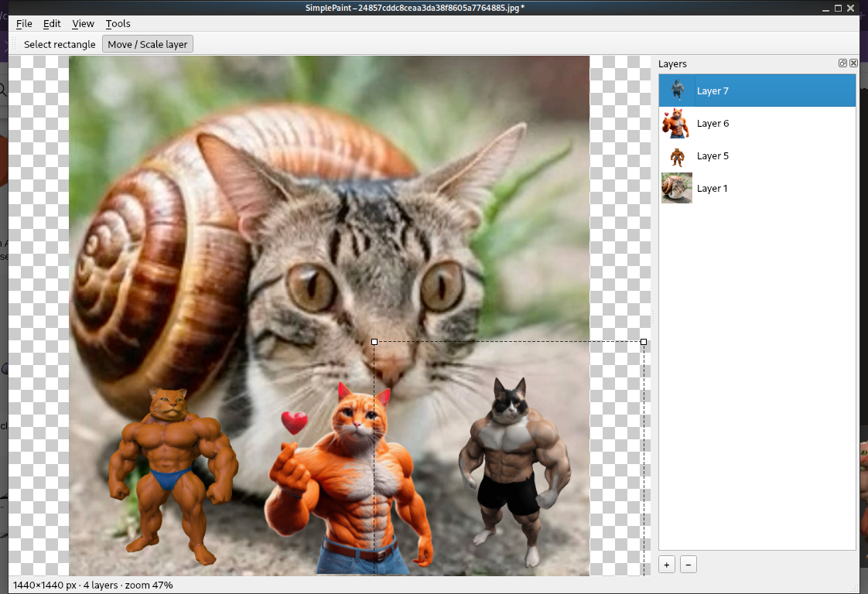Viewport: 868px width, 594px height.
Task: Click the gray muscular cat in black shorts
Action: tap(514, 470)
